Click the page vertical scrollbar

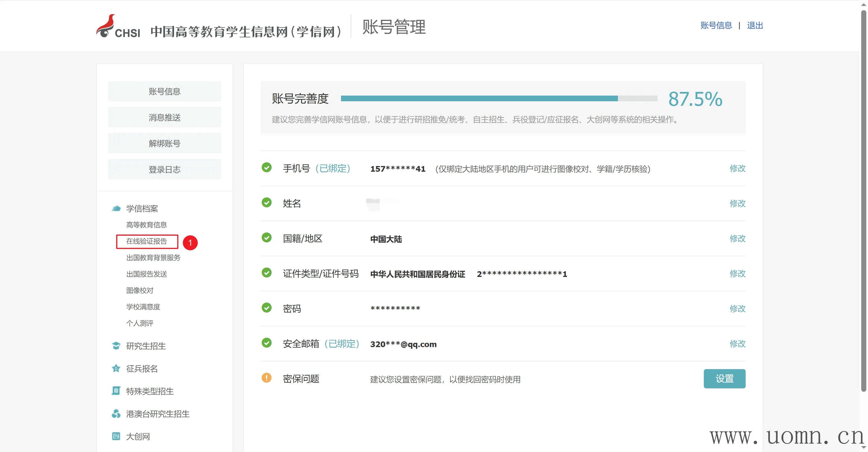pos(863,203)
